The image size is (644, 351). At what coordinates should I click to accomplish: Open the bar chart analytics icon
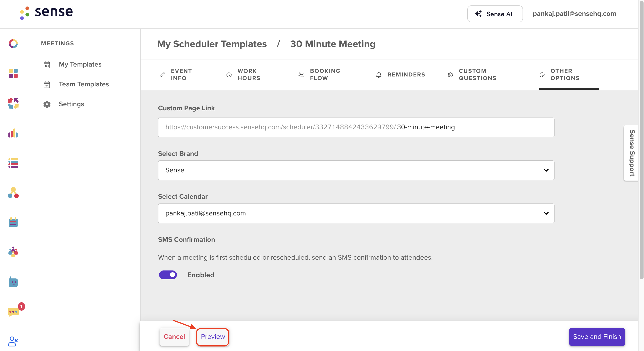click(13, 133)
